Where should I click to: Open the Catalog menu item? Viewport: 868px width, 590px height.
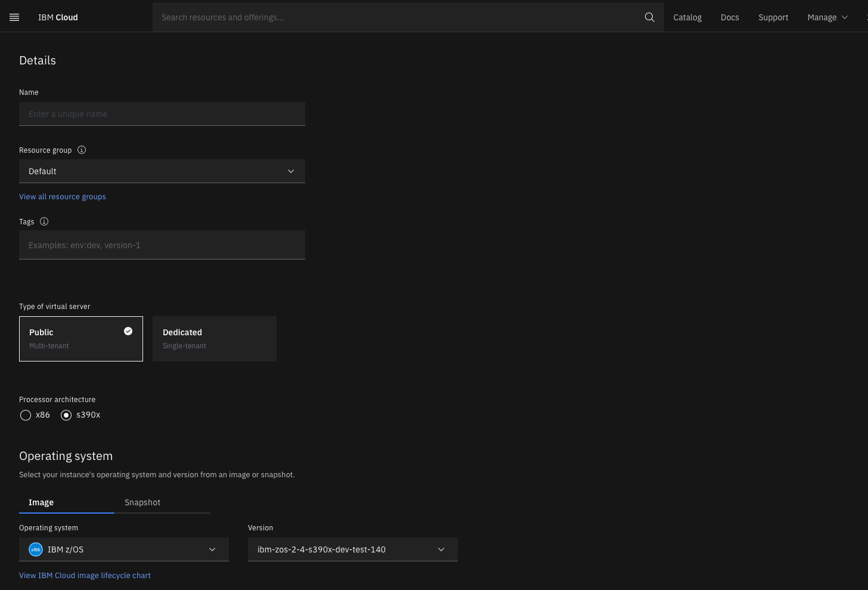point(687,17)
